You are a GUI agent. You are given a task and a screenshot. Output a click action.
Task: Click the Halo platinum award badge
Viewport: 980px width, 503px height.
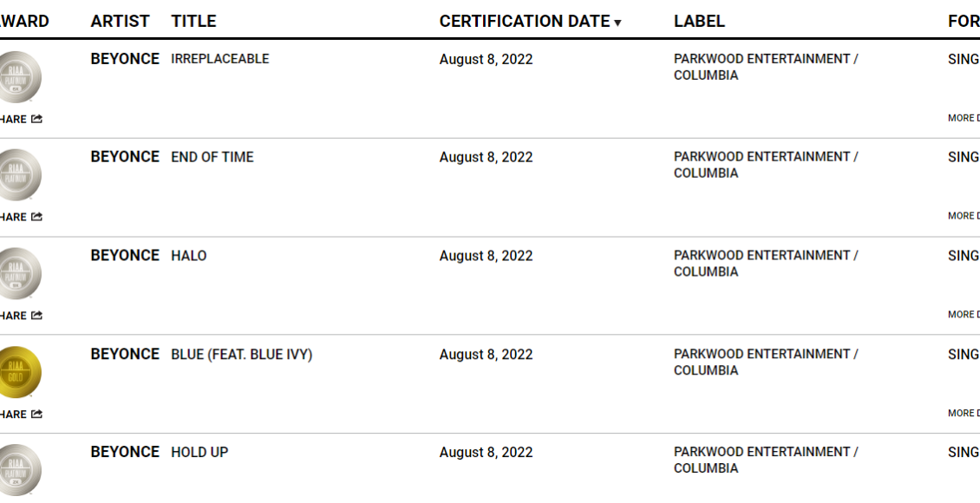pyautogui.click(x=19, y=273)
